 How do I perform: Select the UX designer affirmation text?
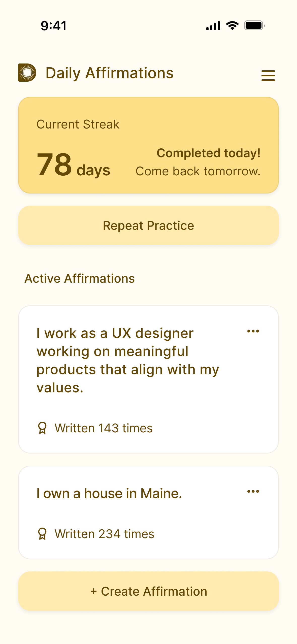(127, 360)
